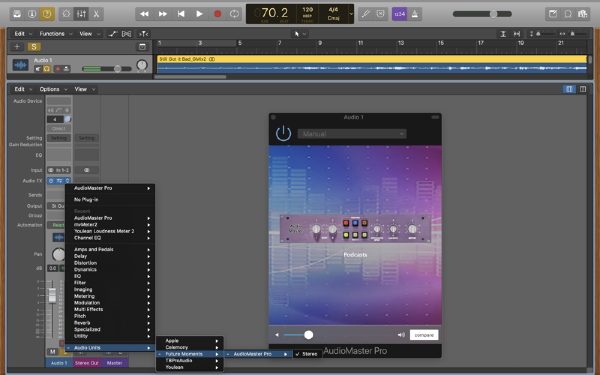This screenshot has height=375, width=600.
Task: Click the Tuner icon in control bar
Action: tap(365, 14)
